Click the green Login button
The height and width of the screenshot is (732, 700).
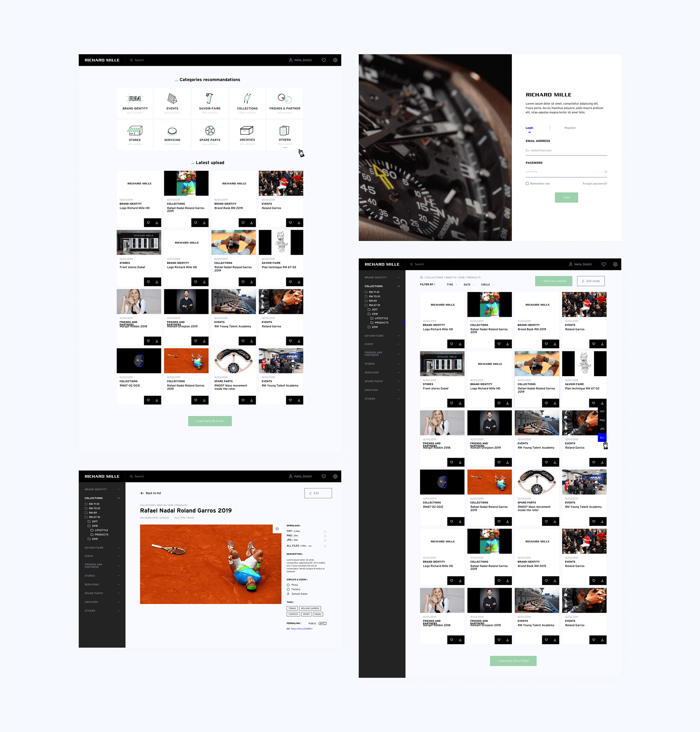point(566,197)
